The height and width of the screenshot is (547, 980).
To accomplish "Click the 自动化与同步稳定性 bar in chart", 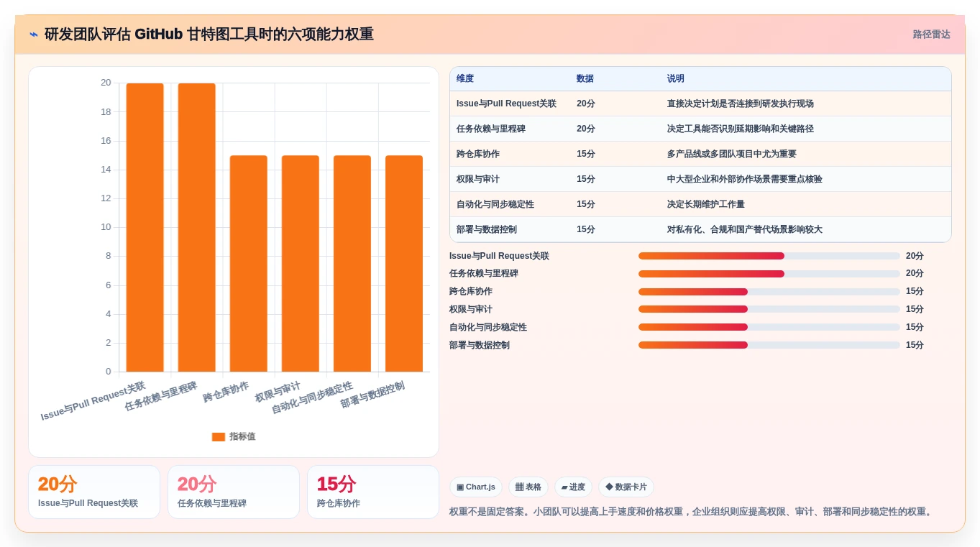I will click(352, 264).
